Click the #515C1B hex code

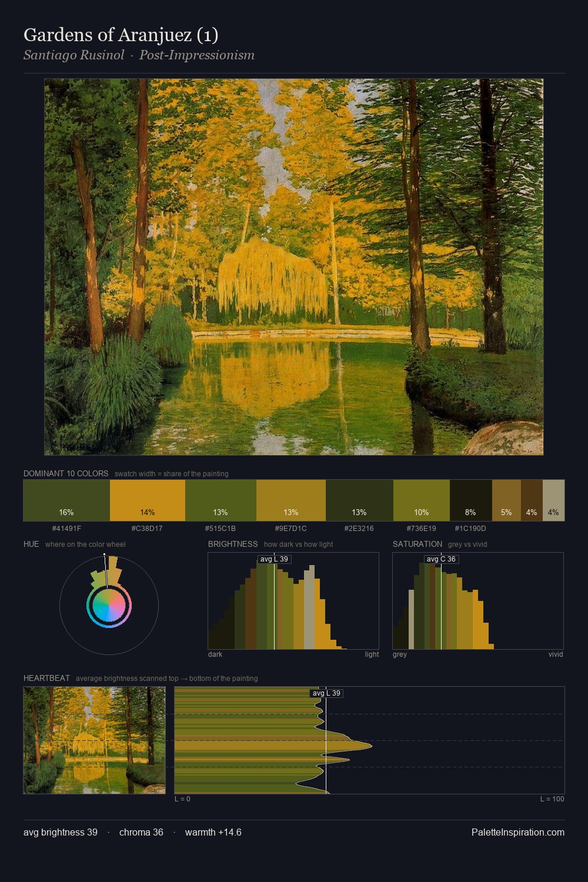(x=220, y=529)
